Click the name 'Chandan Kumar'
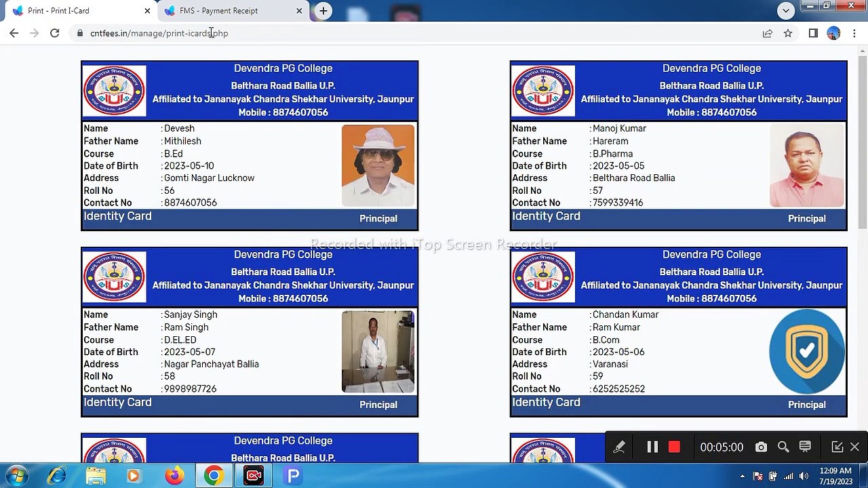This screenshot has width=868, height=488. (x=625, y=315)
